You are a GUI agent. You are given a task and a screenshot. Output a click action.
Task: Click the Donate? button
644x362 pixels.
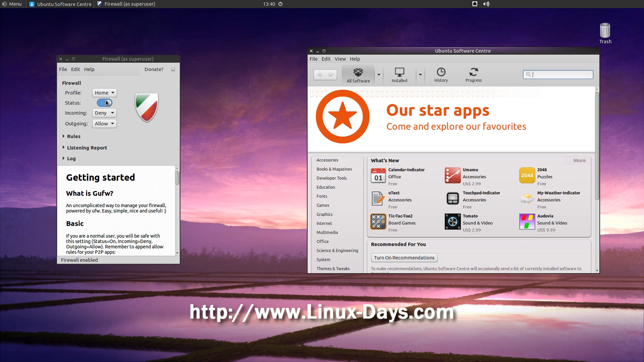(x=154, y=69)
